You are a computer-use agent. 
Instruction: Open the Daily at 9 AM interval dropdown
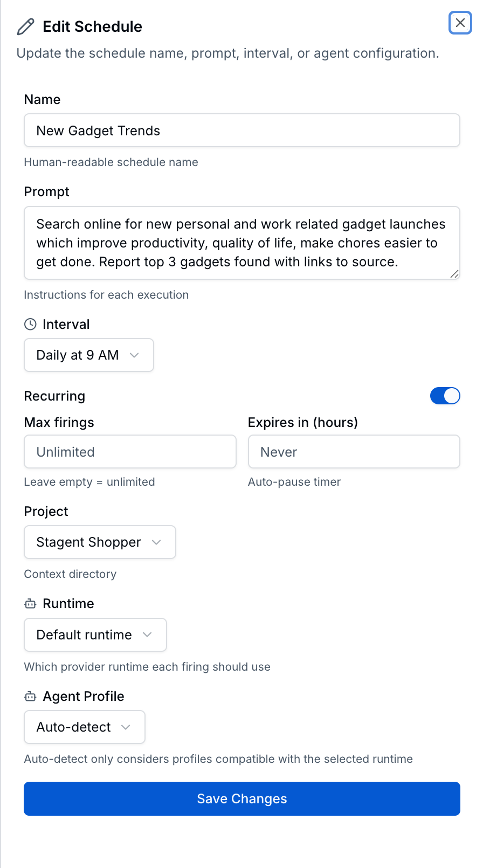pos(88,355)
